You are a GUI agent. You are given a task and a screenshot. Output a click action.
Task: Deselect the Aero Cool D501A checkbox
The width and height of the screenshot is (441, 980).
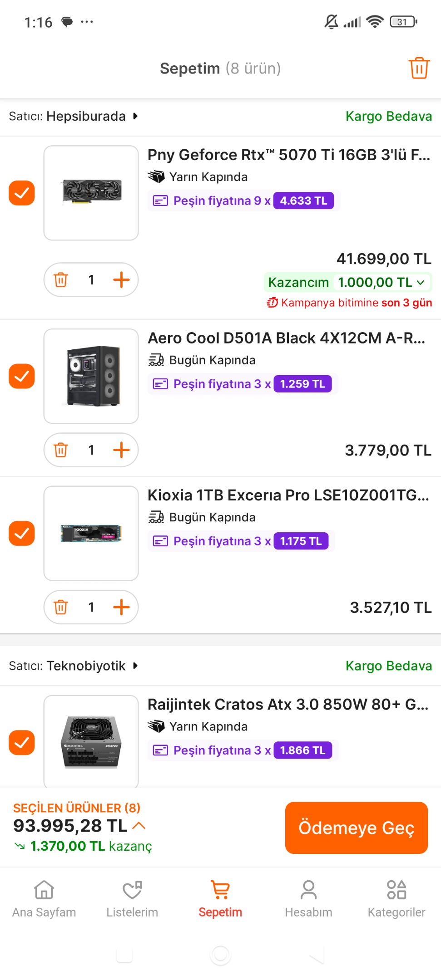point(22,376)
